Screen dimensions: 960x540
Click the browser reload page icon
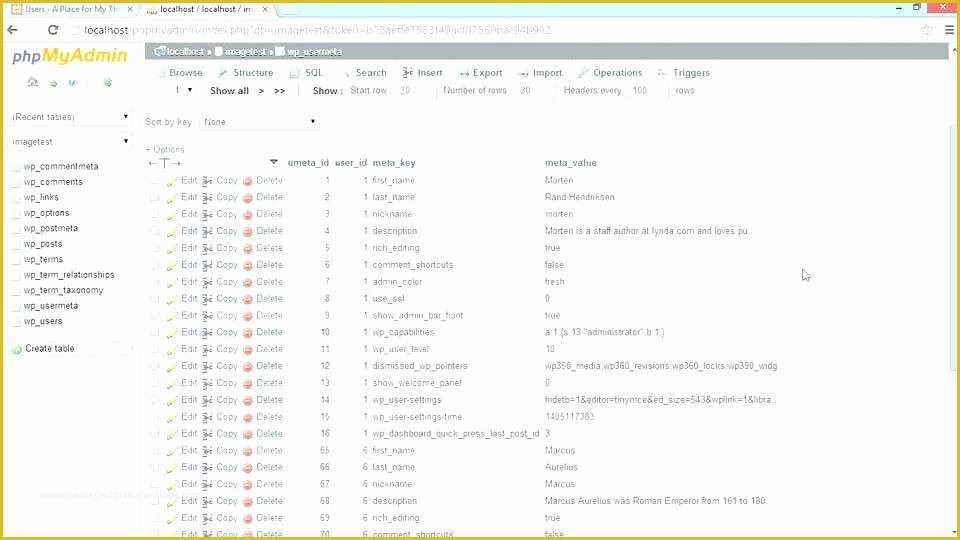(x=53, y=29)
